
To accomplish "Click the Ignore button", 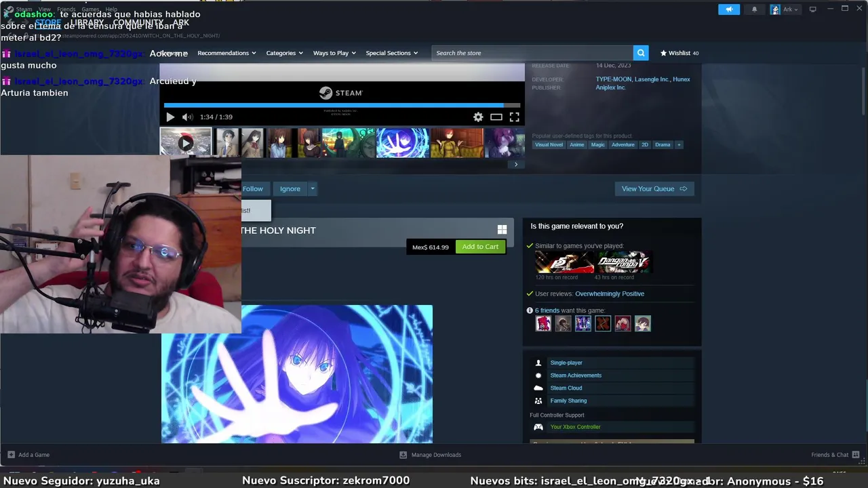I will click(x=290, y=189).
